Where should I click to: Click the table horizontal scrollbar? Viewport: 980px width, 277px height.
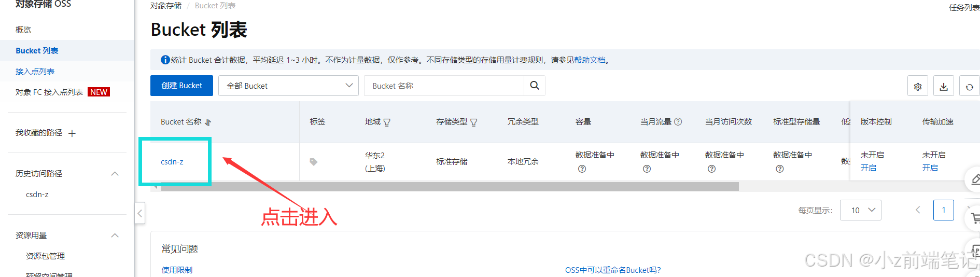pyautogui.click(x=450, y=186)
